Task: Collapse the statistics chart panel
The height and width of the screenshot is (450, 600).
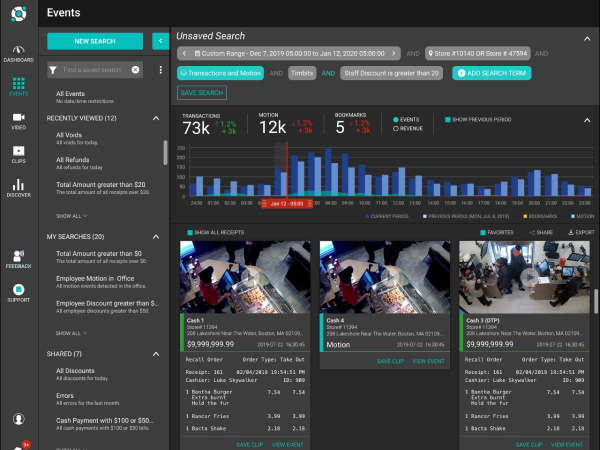Action: [x=587, y=120]
